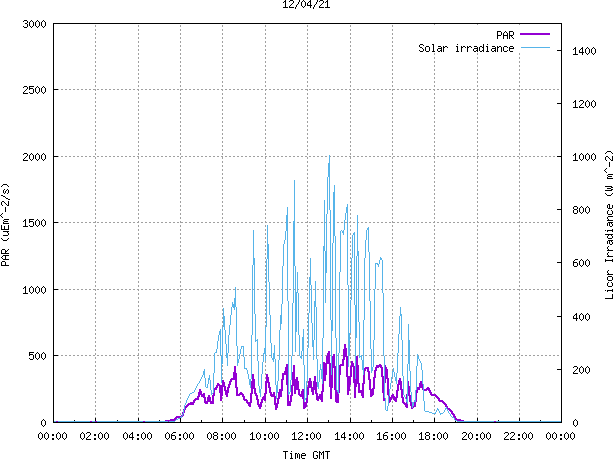Screen dimensions: 613x459
Task: Click the left axis value 2000
Action: [x=34, y=157]
